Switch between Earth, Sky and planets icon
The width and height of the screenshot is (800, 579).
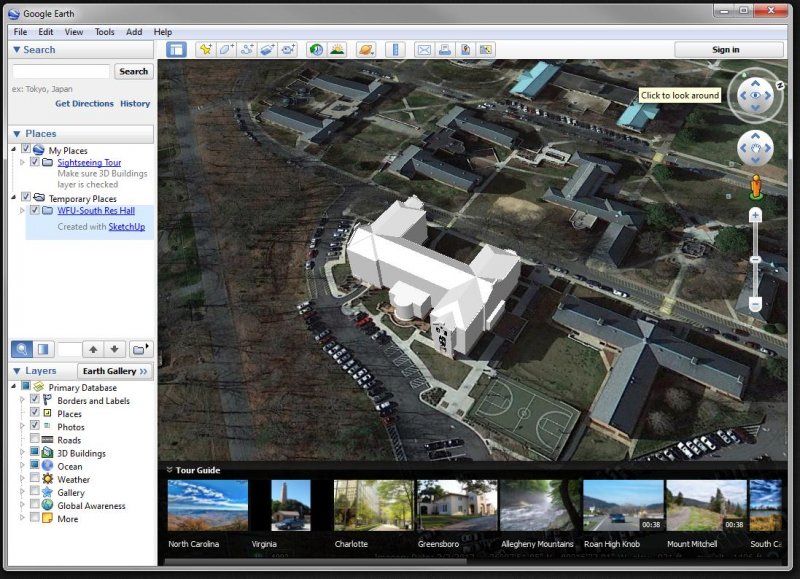366,49
